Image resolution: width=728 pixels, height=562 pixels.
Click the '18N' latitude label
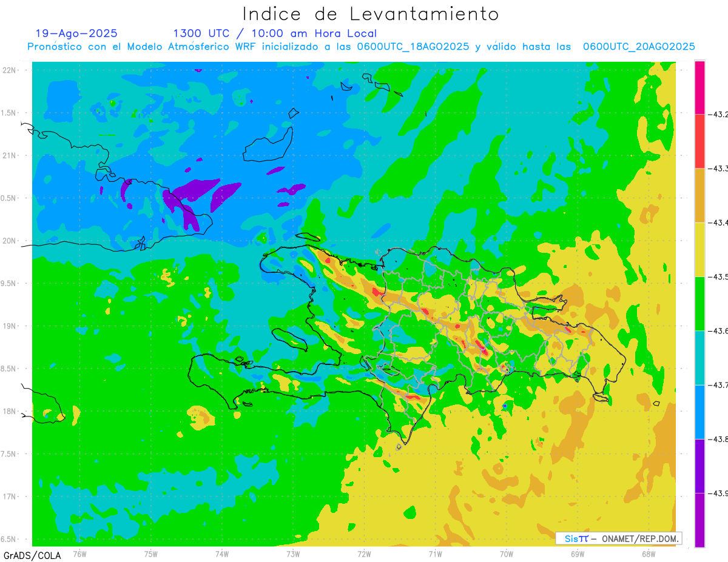tap(10, 412)
